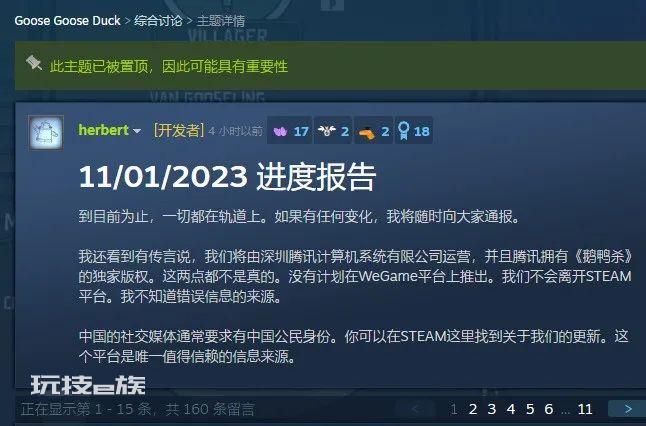
Task: Jump to page 4 of comments
Action: tap(511, 409)
